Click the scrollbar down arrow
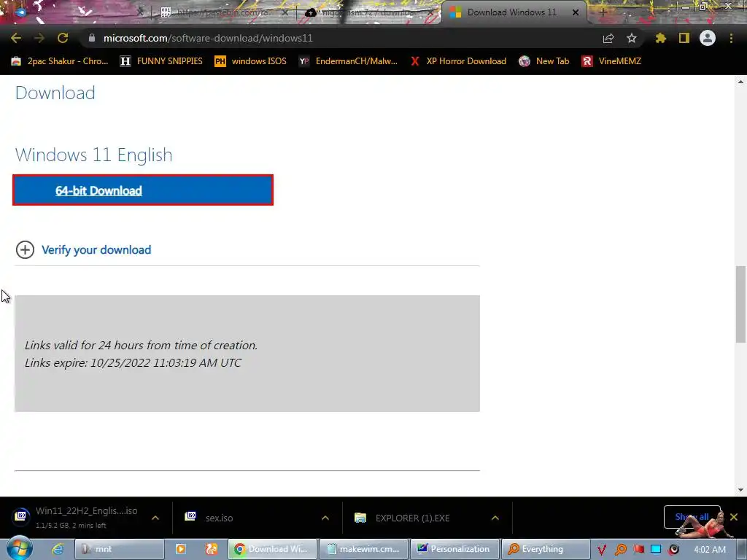This screenshot has height=560, width=747. coord(740,489)
